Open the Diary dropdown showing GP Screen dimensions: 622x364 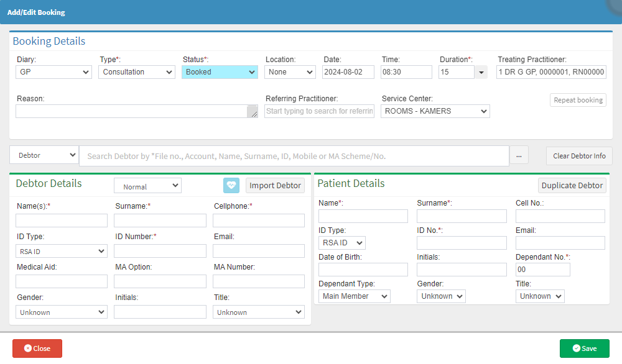pyautogui.click(x=54, y=72)
